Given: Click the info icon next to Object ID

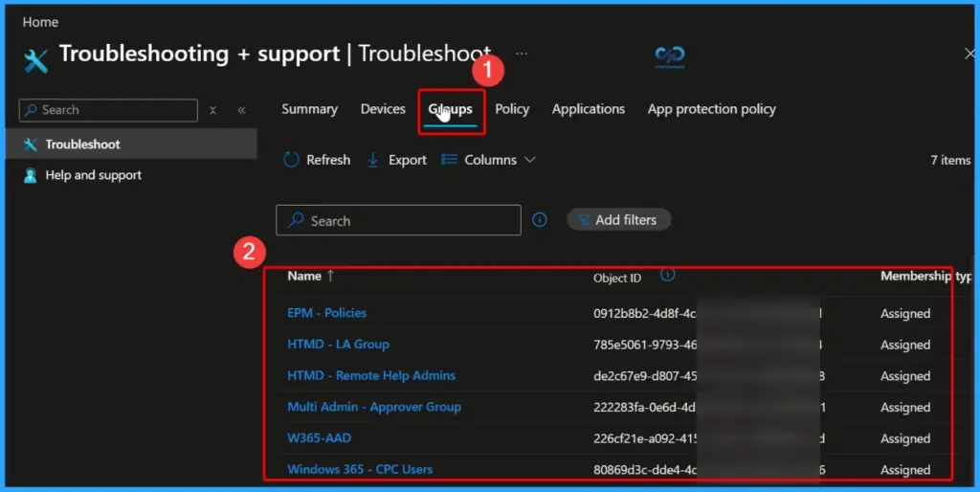Looking at the screenshot, I should [667, 275].
